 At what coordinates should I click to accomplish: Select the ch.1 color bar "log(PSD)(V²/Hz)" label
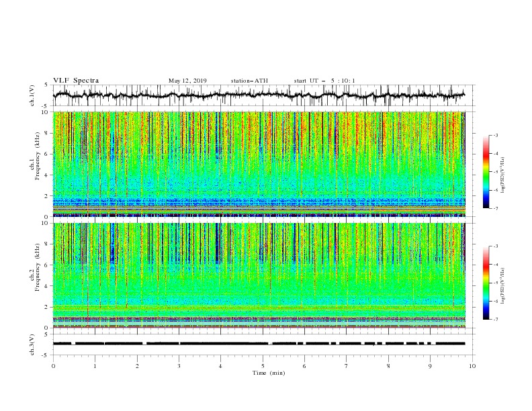pos(503,175)
